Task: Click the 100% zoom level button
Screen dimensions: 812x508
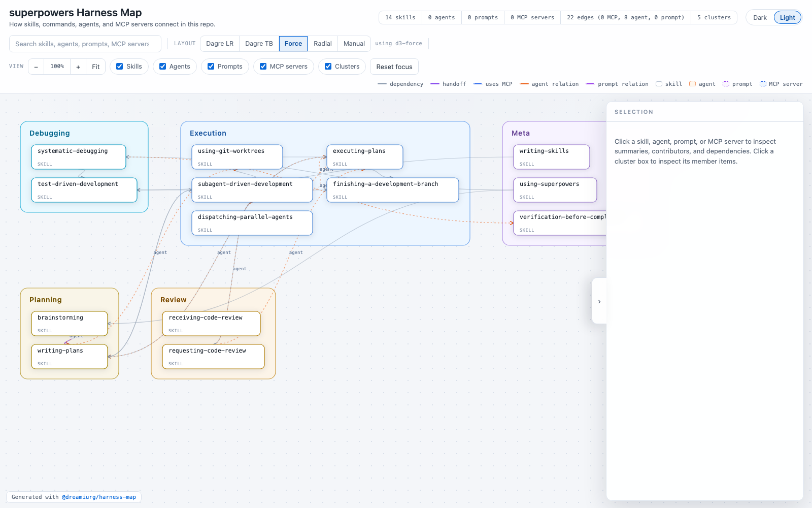Action: [57, 67]
